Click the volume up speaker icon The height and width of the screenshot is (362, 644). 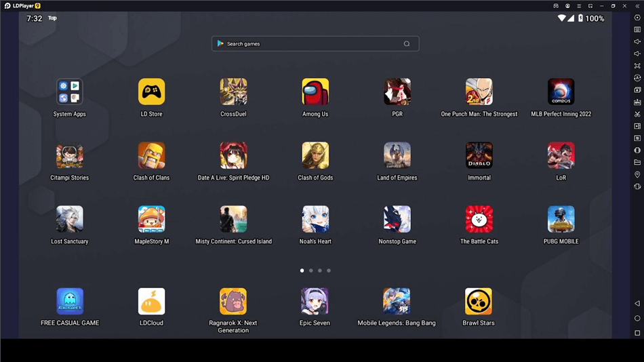coord(637,42)
